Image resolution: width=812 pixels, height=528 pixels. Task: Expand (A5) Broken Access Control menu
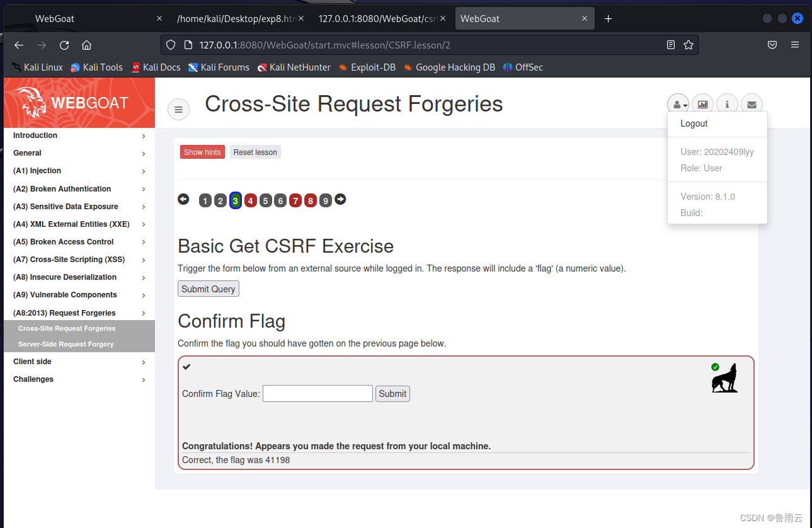[79, 242]
